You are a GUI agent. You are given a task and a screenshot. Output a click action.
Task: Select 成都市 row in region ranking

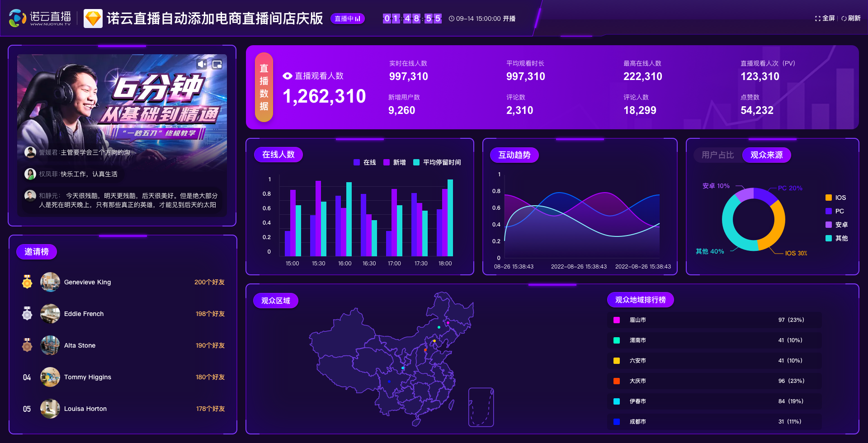[x=714, y=421]
